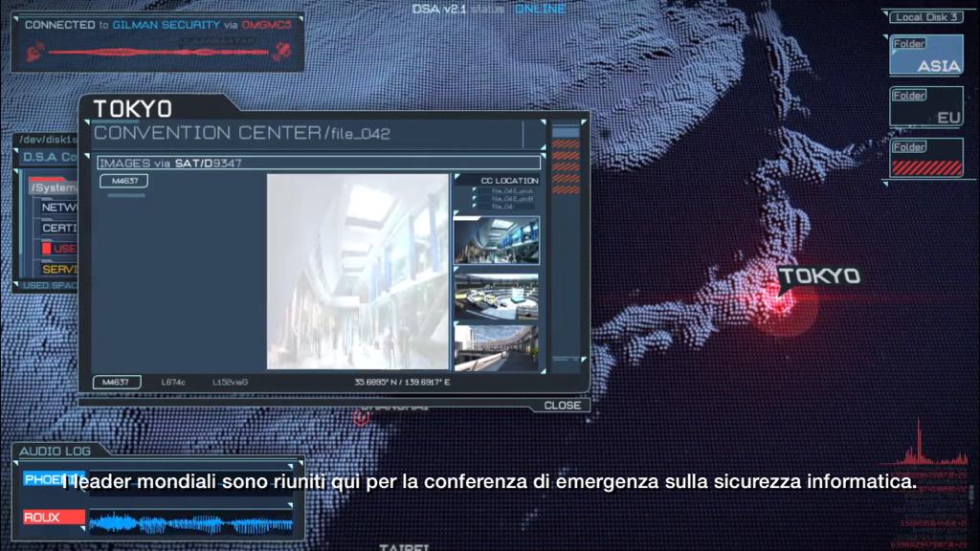The width and height of the screenshot is (980, 551).
Task: Click the striped red folder under EU
Action: pyautogui.click(x=925, y=159)
